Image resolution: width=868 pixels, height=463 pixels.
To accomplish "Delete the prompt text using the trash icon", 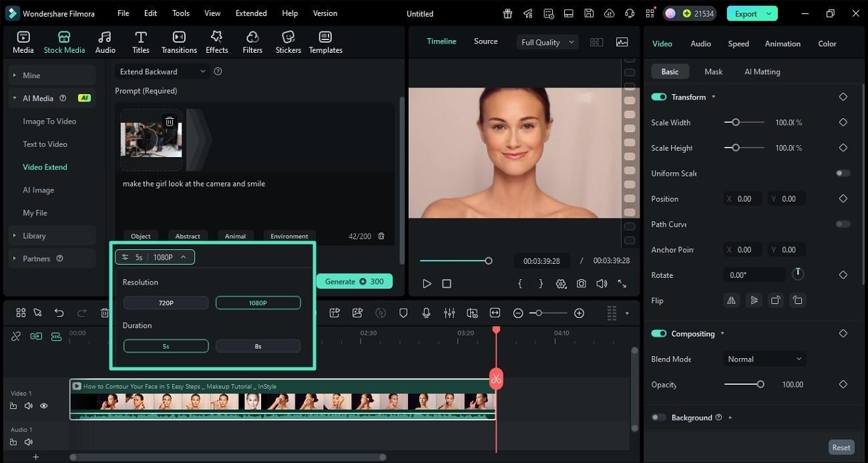I will coord(381,236).
